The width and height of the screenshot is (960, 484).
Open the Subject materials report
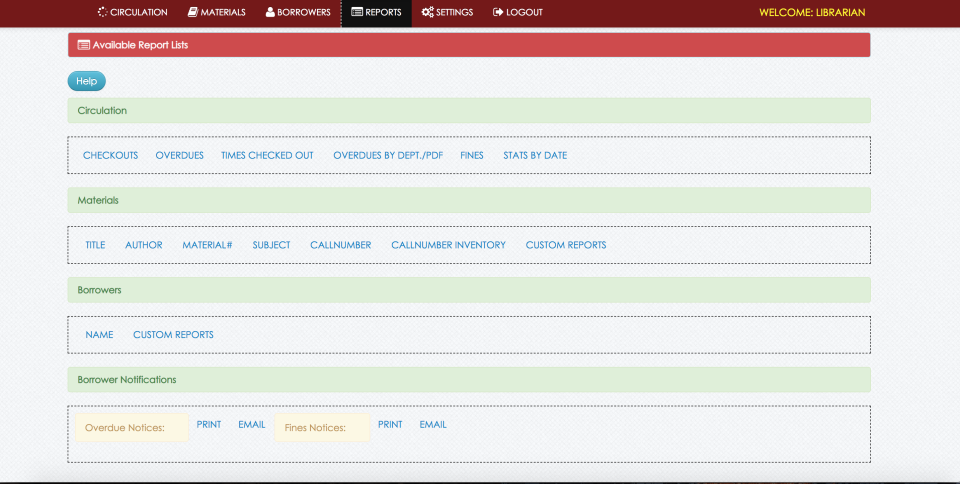pyautogui.click(x=271, y=245)
